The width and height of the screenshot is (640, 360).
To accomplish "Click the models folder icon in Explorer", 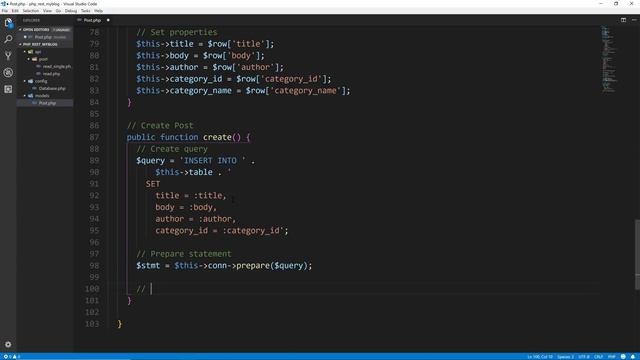I will click(30, 96).
